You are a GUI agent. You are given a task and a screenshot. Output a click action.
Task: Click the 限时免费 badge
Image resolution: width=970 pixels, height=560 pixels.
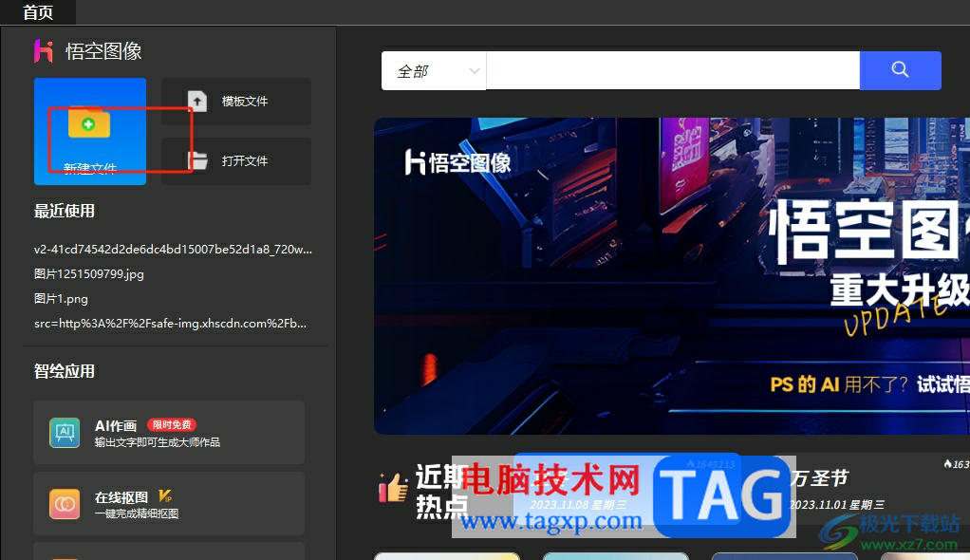point(172,425)
